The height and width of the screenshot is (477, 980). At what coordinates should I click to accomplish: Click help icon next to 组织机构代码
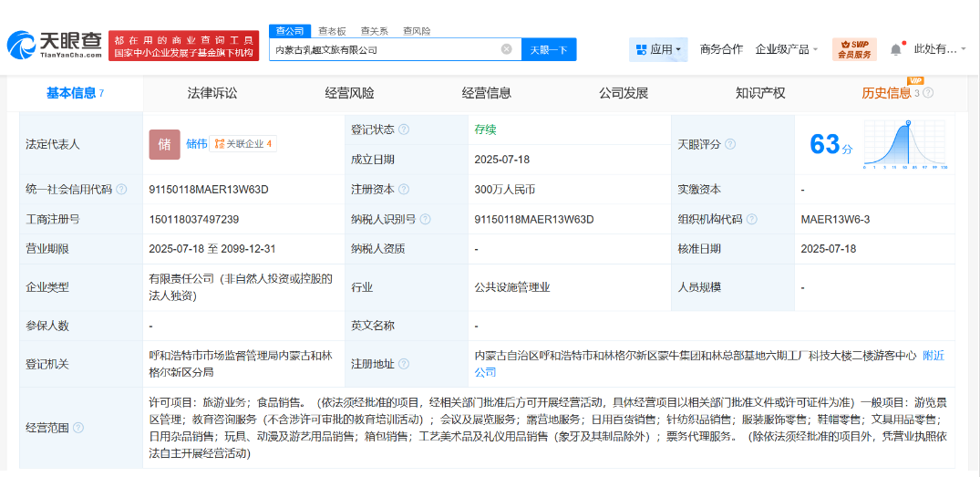click(751, 220)
